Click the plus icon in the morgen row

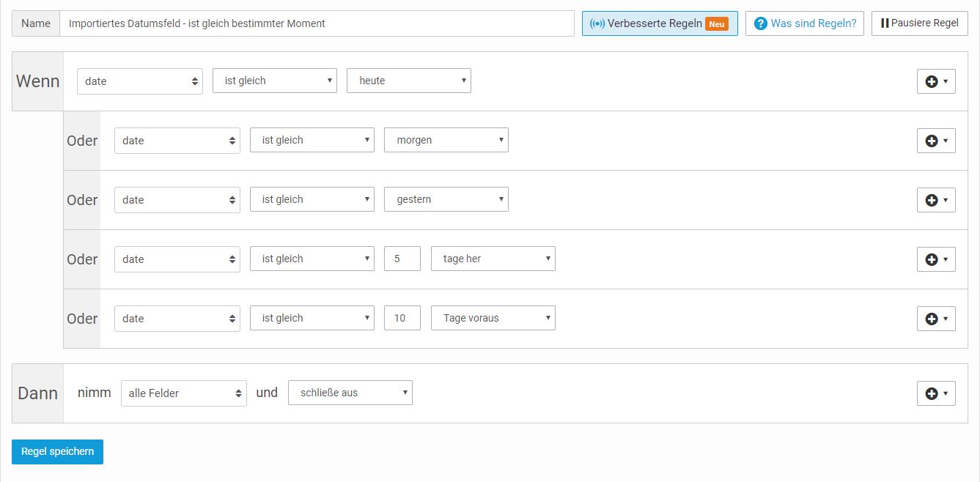[x=936, y=141]
